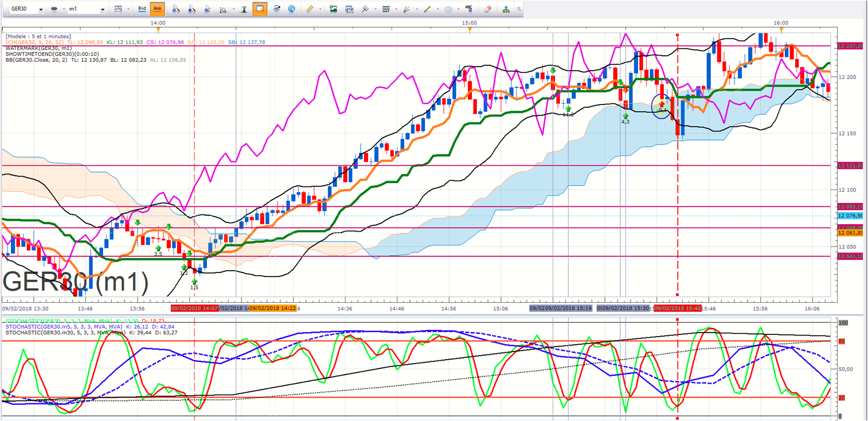This screenshot has width=868, height=421.
Task: Click the add image icon
Action: point(333,10)
